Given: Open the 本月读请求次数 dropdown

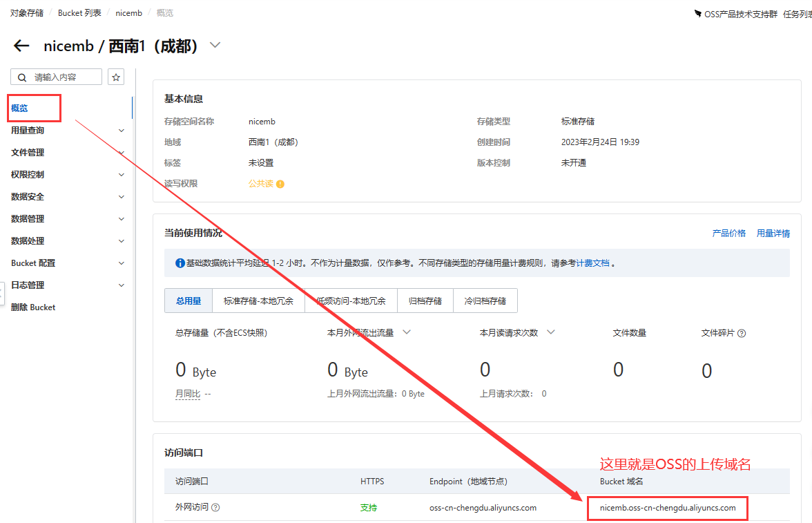Looking at the screenshot, I should (x=551, y=332).
